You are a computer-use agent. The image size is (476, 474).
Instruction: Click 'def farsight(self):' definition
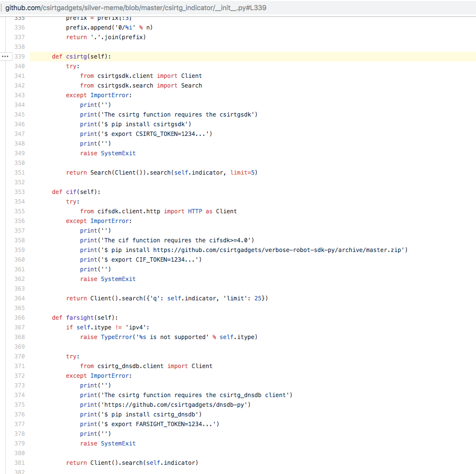click(85, 318)
